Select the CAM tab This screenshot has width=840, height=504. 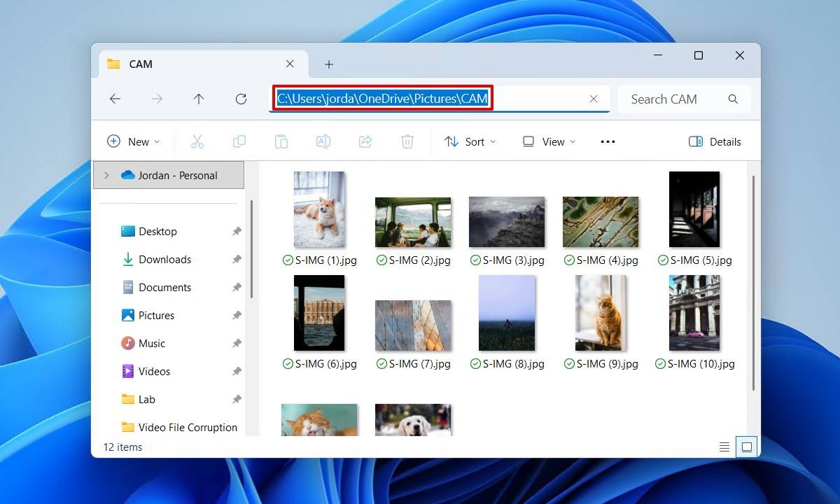pos(139,64)
